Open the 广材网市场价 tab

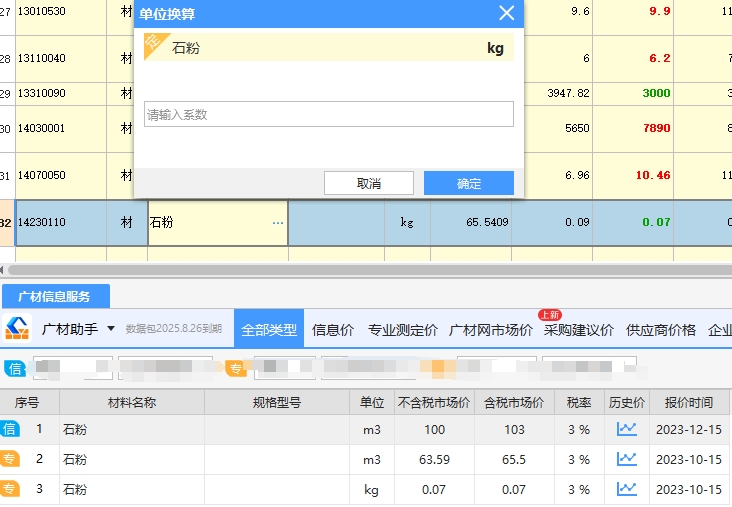click(491, 330)
